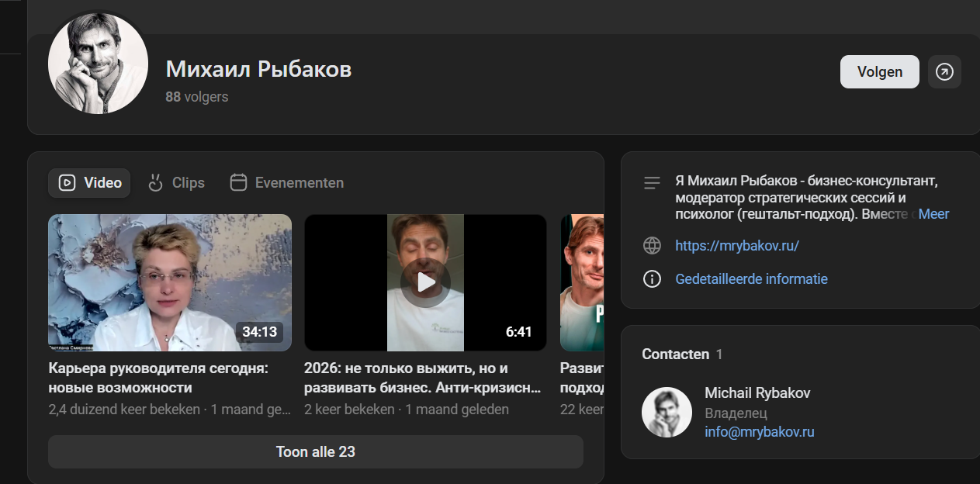This screenshot has width=980, height=484.
Task: Click the play button on the 6:41 video
Action: click(425, 282)
